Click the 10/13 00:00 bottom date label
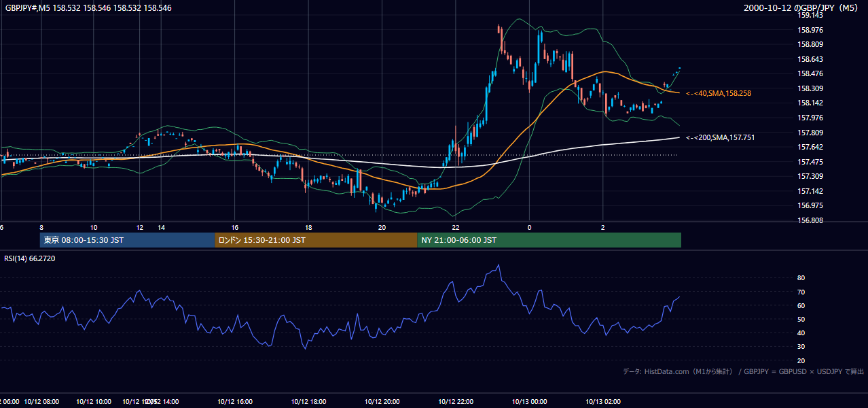The image size is (868, 408). pyautogui.click(x=529, y=402)
